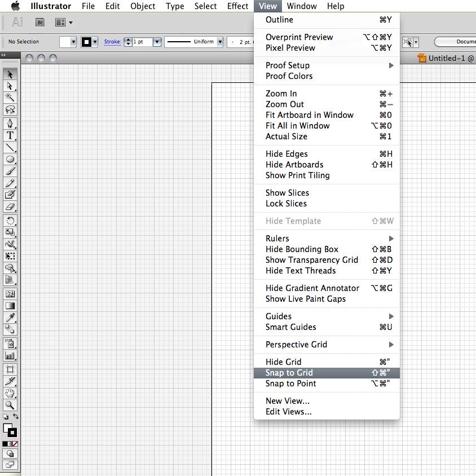Image resolution: width=476 pixels, height=476 pixels.
Task: Select the Shape Builder tool
Action: coord(10,268)
